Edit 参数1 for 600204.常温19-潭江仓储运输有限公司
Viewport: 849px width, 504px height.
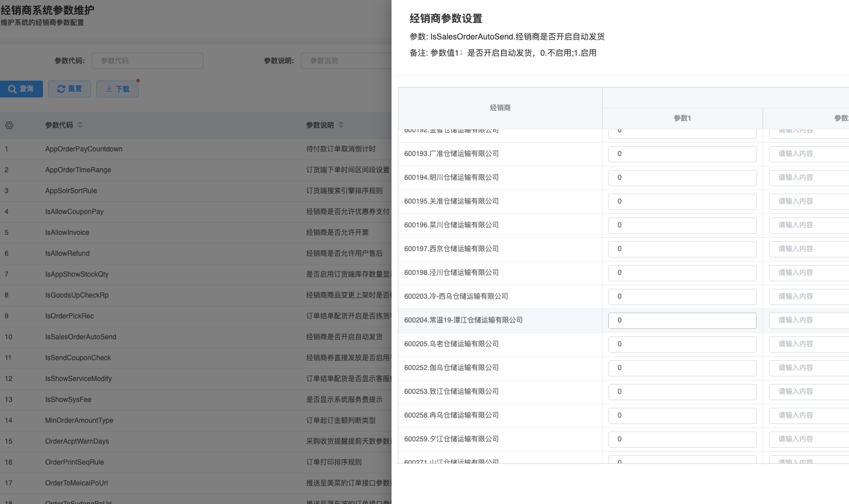click(x=682, y=321)
